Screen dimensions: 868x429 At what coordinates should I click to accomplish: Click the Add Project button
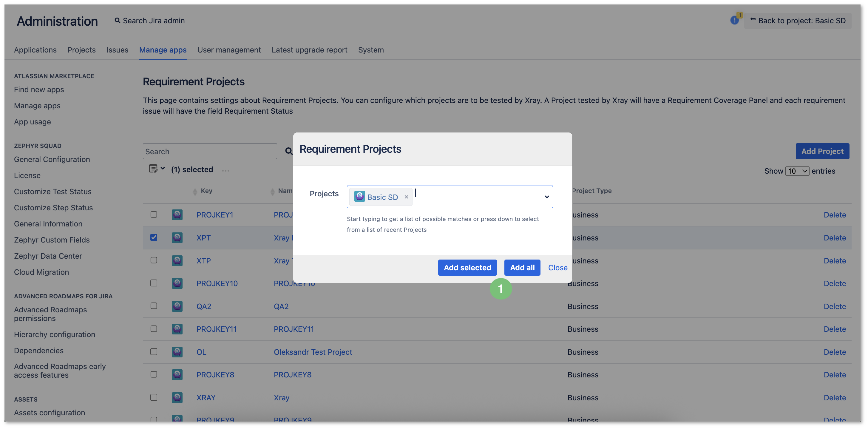pyautogui.click(x=822, y=151)
